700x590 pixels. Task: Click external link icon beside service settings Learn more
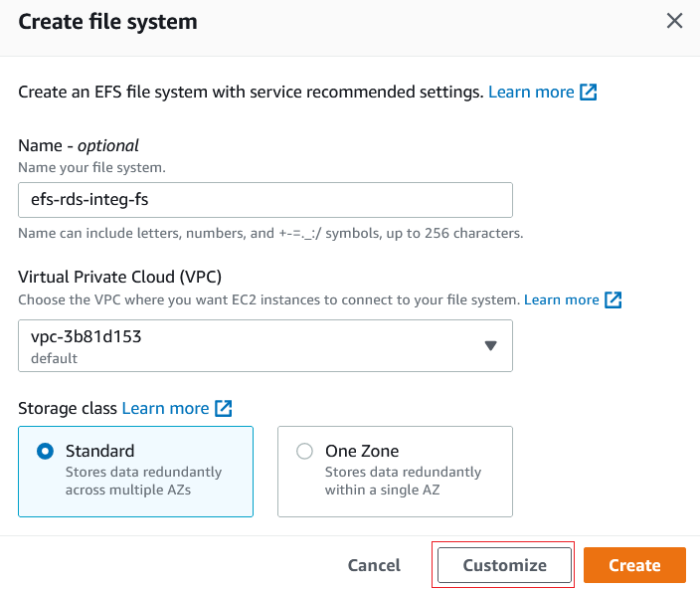(589, 93)
